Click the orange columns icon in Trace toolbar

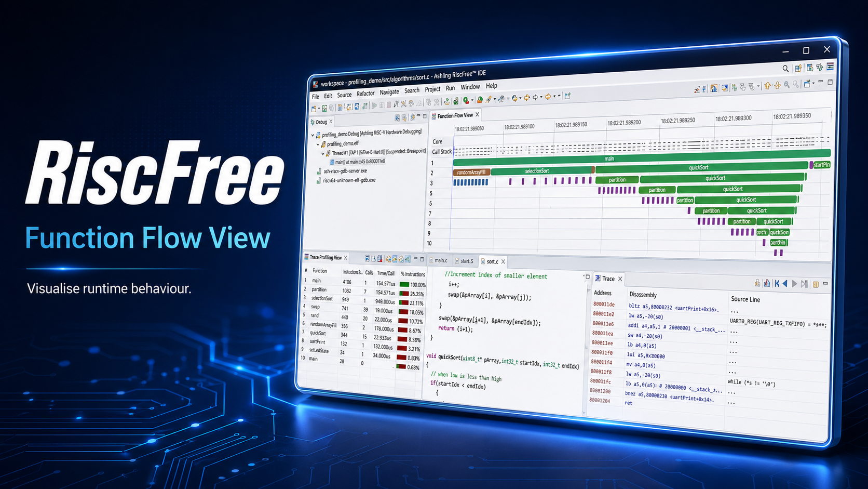(x=816, y=284)
